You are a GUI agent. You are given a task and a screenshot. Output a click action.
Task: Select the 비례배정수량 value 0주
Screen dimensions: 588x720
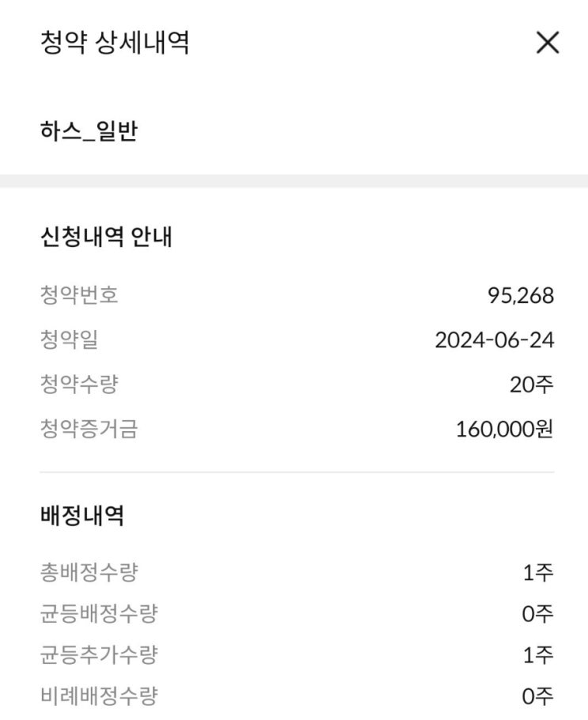537,697
